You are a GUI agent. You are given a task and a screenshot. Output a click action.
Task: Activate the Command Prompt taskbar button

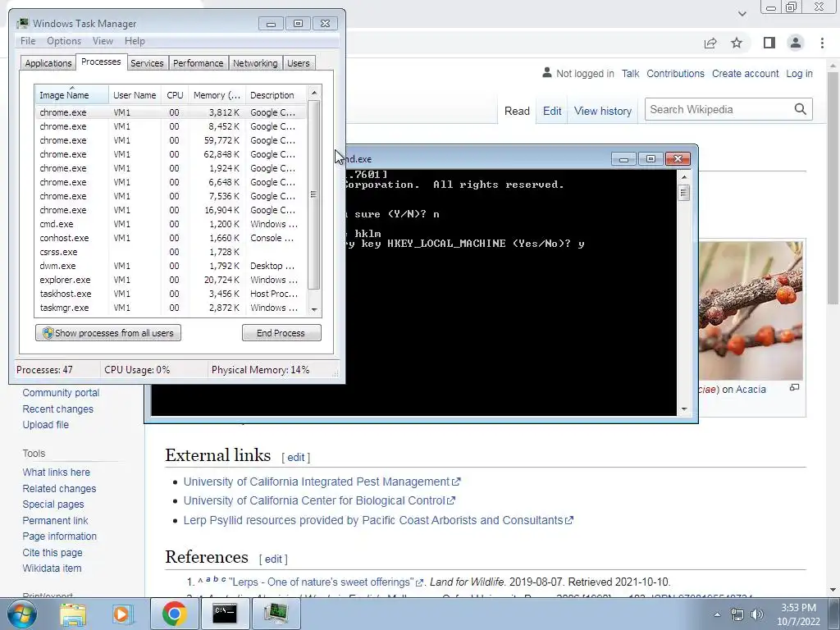point(225,614)
